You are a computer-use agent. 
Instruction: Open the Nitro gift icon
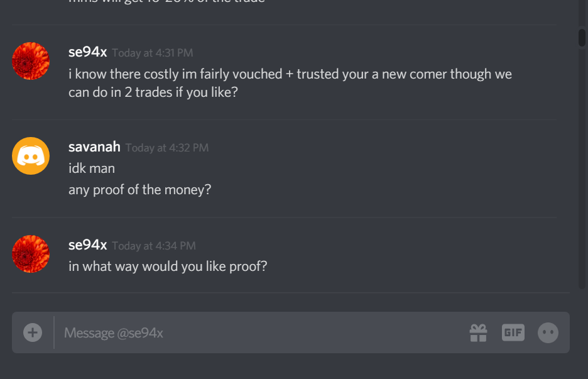[478, 333]
